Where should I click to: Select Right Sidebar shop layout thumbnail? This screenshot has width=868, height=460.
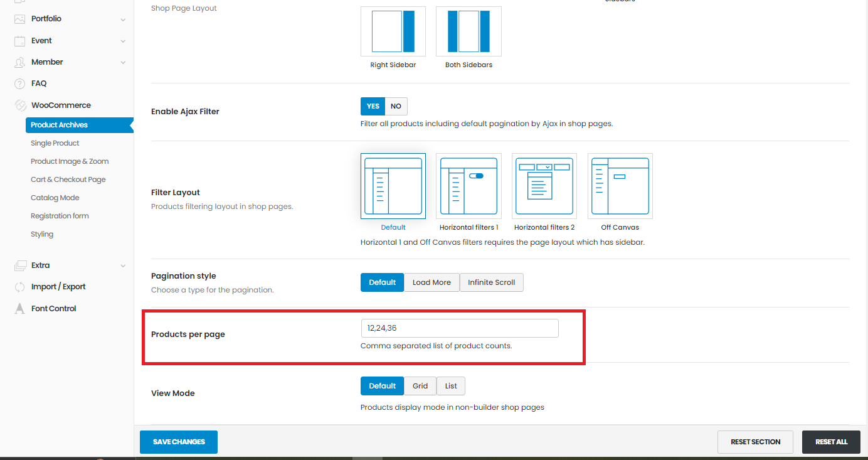(393, 31)
